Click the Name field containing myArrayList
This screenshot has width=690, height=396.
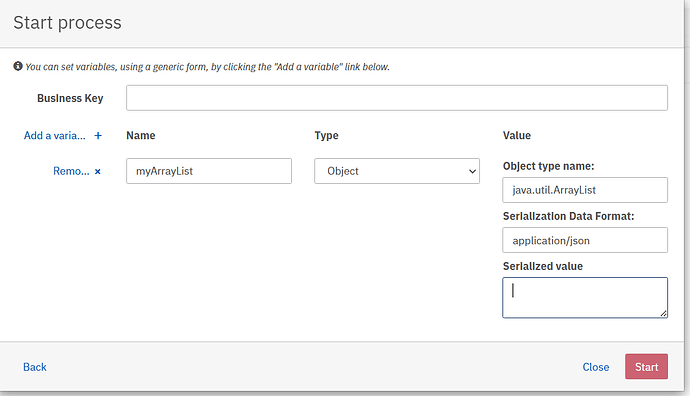209,171
